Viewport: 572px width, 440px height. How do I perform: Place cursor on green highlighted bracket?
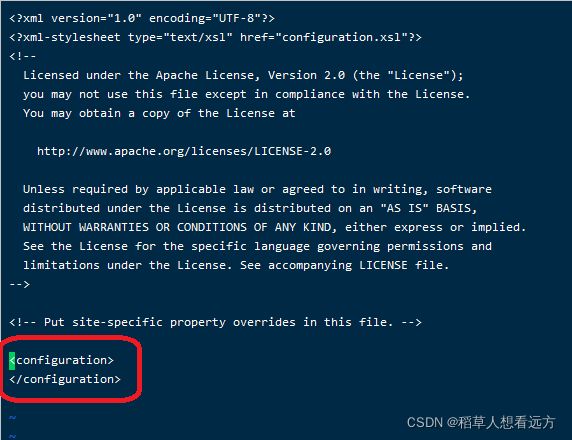pos(12,361)
